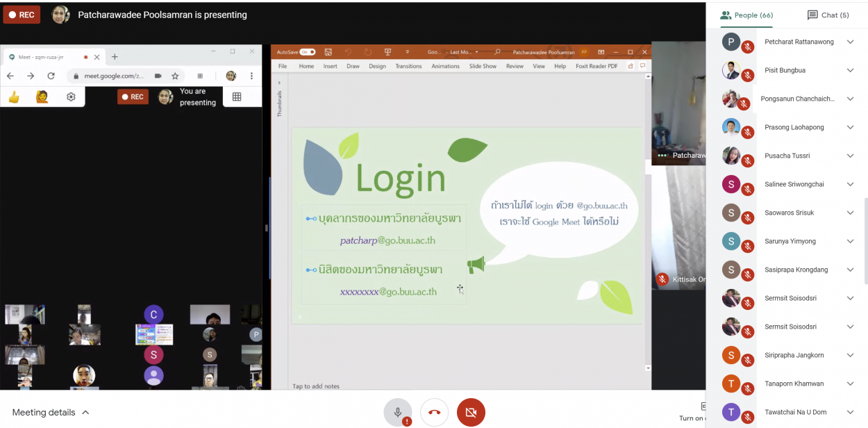Toggle the AutoSave switch in PowerPoint

point(308,52)
